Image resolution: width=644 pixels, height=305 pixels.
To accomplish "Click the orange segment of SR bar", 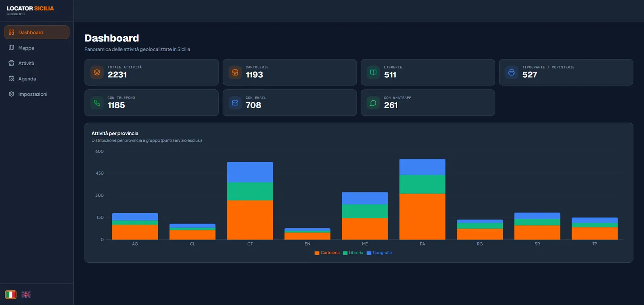I will point(537,233).
